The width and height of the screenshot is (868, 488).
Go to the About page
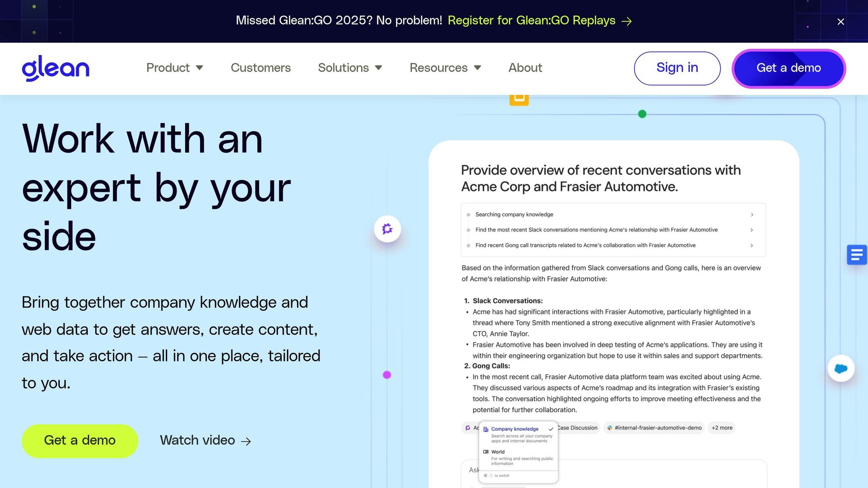(525, 68)
